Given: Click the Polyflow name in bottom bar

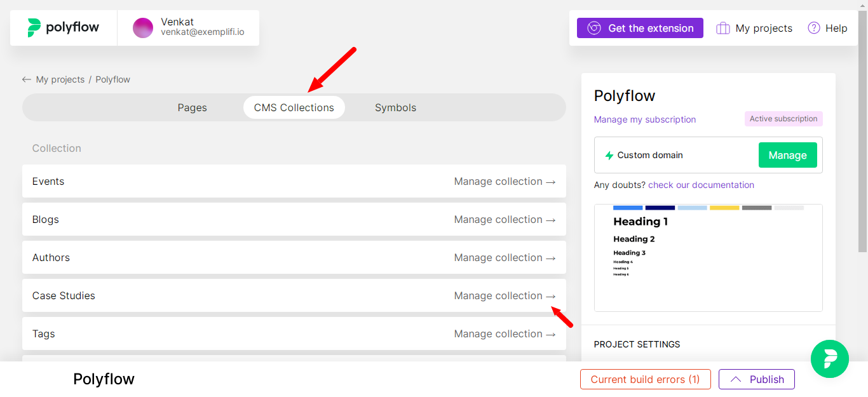Looking at the screenshot, I should [104, 379].
